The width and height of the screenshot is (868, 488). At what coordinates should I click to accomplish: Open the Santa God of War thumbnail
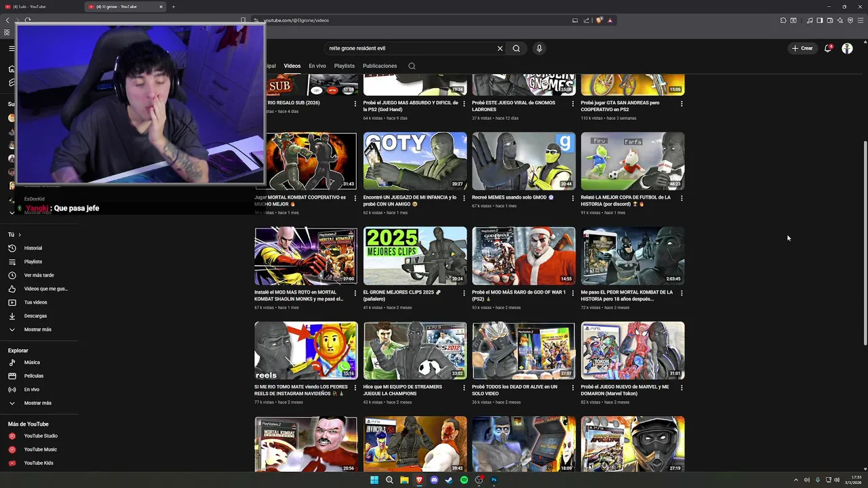click(524, 256)
